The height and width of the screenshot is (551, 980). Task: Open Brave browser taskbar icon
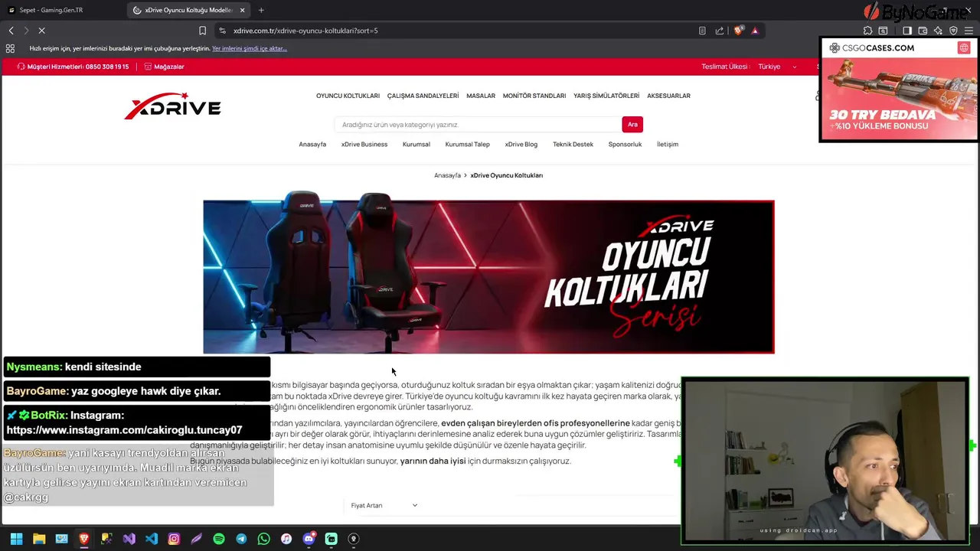[x=84, y=539]
